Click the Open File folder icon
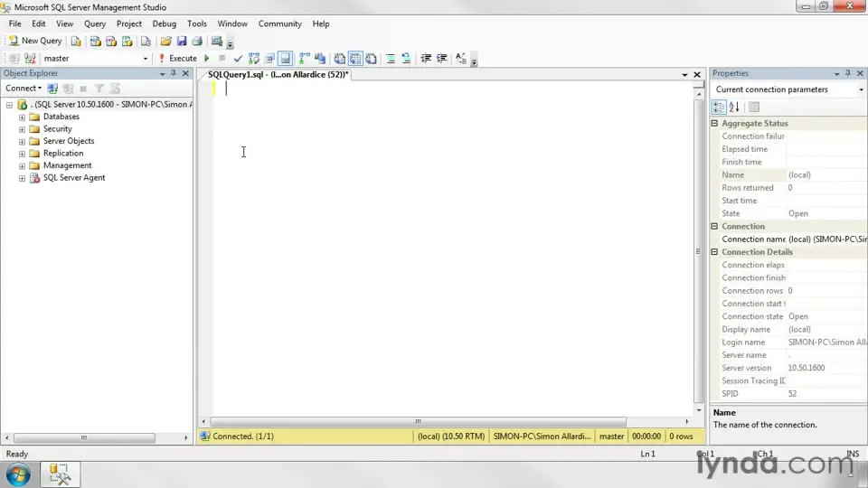Screen dimensions: 868x488 click(x=165, y=41)
